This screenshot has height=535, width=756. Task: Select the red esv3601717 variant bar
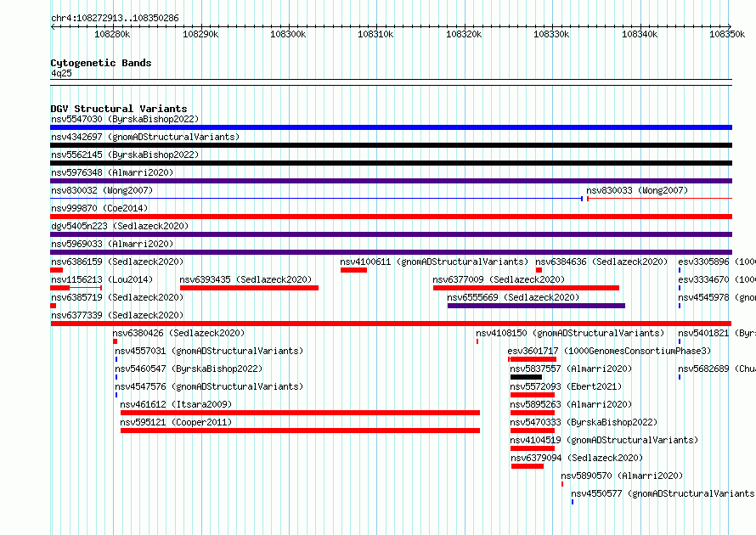(533, 359)
